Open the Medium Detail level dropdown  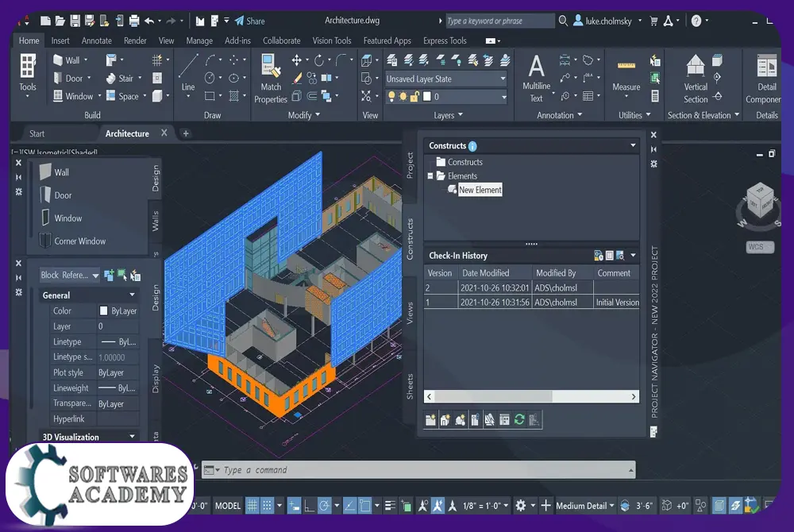(x=585, y=505)
